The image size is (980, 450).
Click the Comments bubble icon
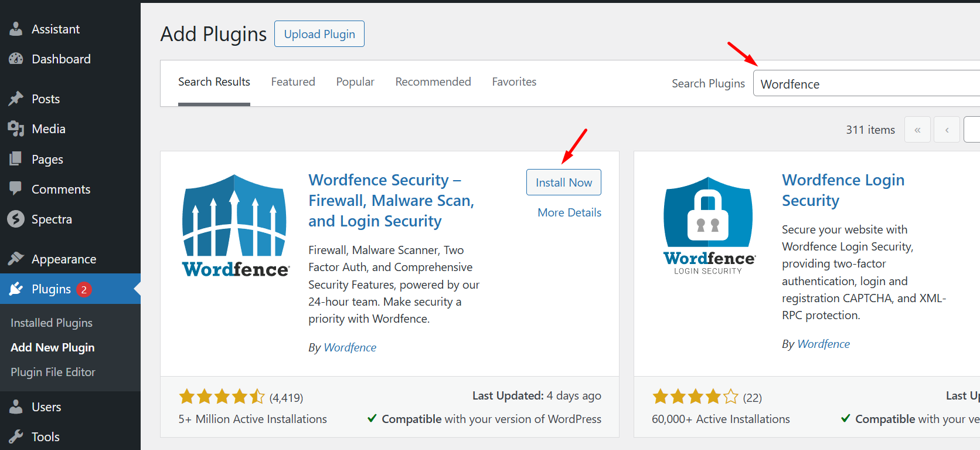[16, 189]
